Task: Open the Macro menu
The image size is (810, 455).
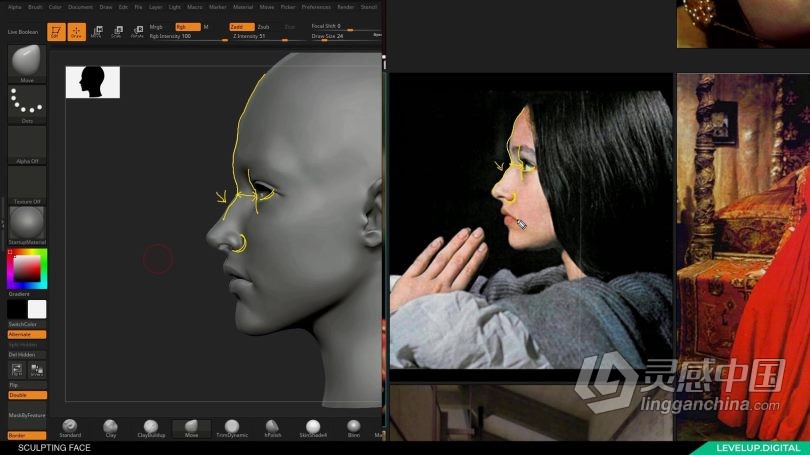Action: [195, 7]
